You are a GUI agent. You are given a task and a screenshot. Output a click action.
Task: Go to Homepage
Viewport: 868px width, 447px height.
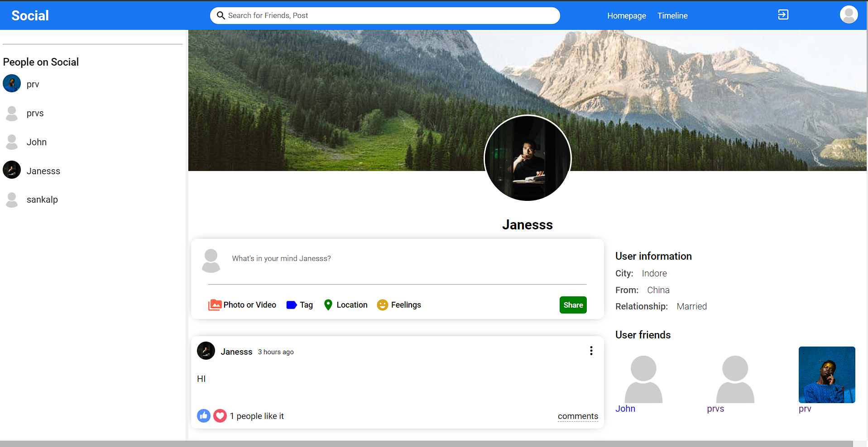(x=627, y=15)
